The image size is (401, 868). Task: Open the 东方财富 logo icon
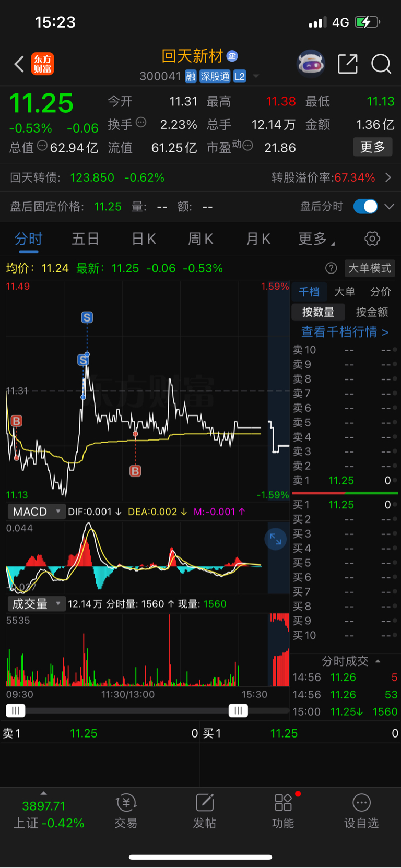click(x=42, y=64)
